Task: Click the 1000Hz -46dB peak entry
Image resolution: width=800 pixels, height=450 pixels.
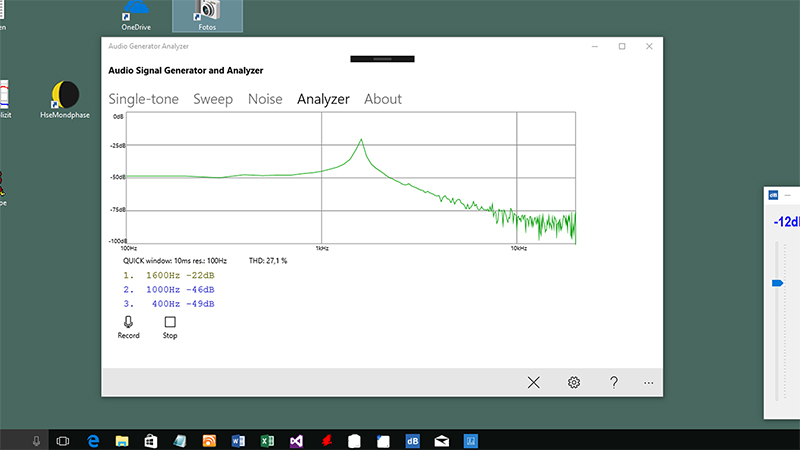Action: [x=169, y=289]
